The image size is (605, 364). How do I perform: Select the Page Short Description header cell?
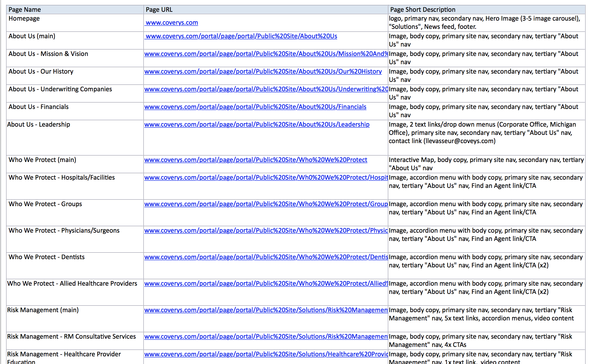(x=487, y=9)
